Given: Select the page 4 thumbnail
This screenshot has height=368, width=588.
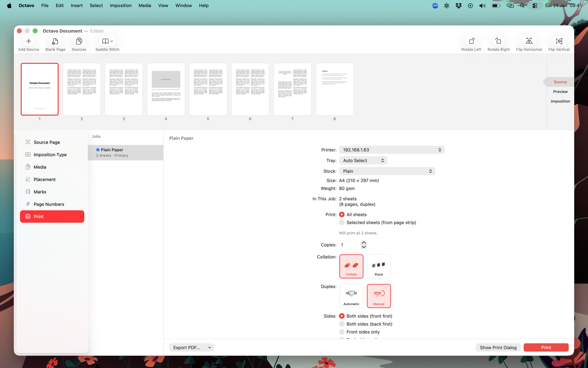Looking at the screenshot, I should 166,89.
